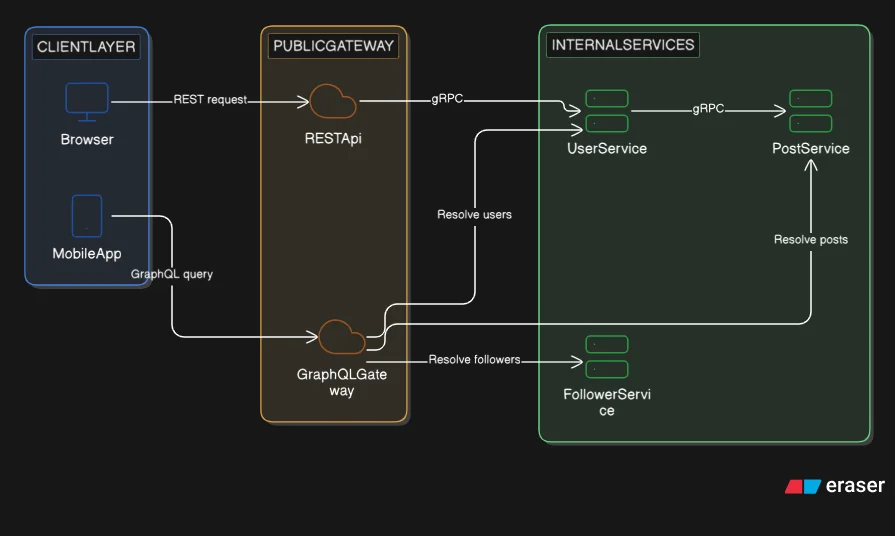Select the GraphQLGateway cloud icon
This screenshot has width=895, height=536.
click(x=342, y=338)
